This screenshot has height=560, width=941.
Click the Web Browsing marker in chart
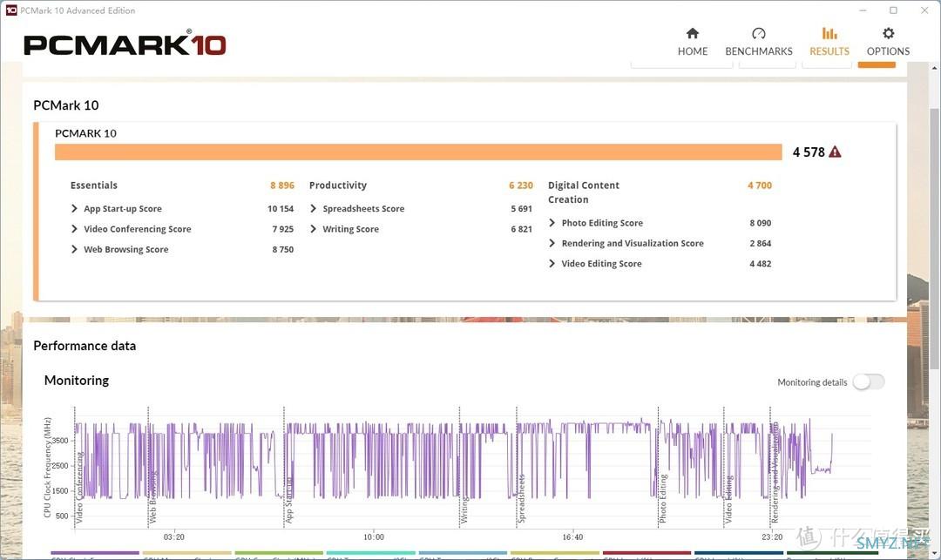pyautogui.click(x=152, y=496)
